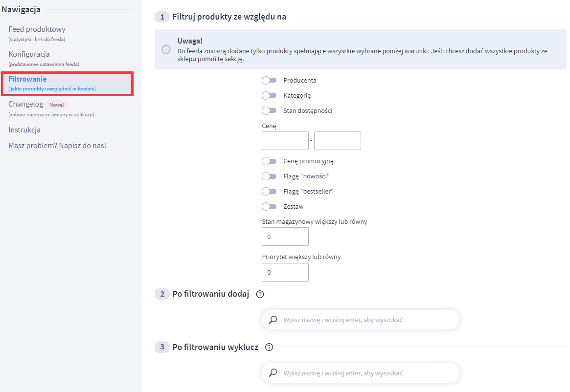The height and width of the screenshot is (392, 570).
Task: Enable the 'Cenę promocyjną' toggle
Action: click(x=269, y=161)
